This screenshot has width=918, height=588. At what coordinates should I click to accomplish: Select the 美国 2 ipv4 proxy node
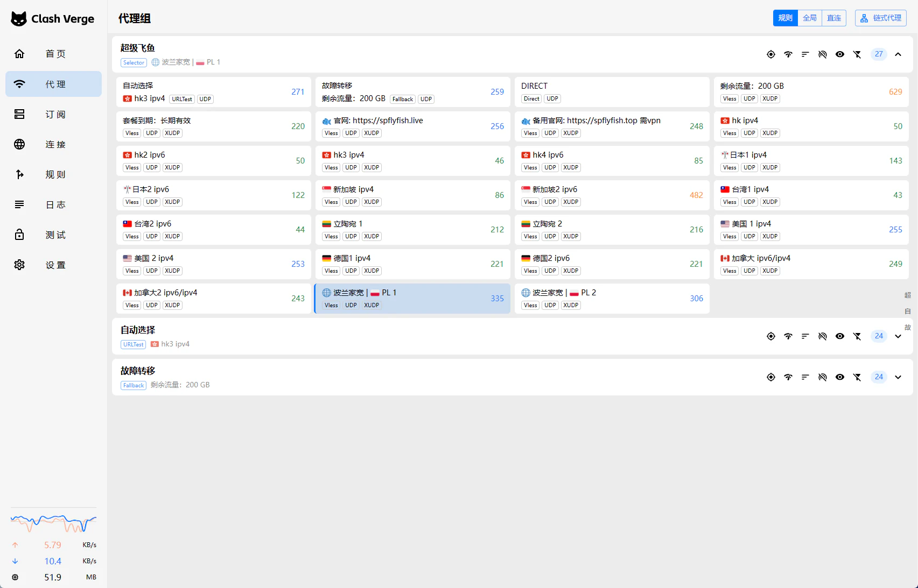tap(214, 264)
